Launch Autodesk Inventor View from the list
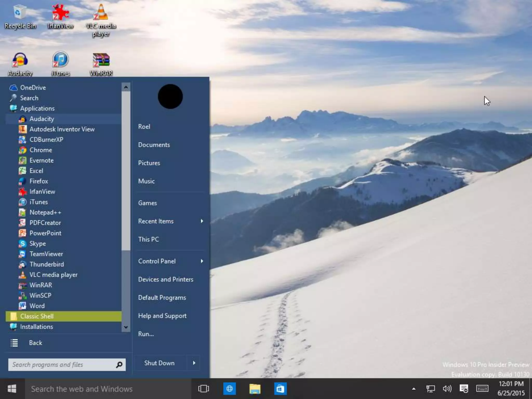This screenshot has width=532, height=399. pos(63,129)
